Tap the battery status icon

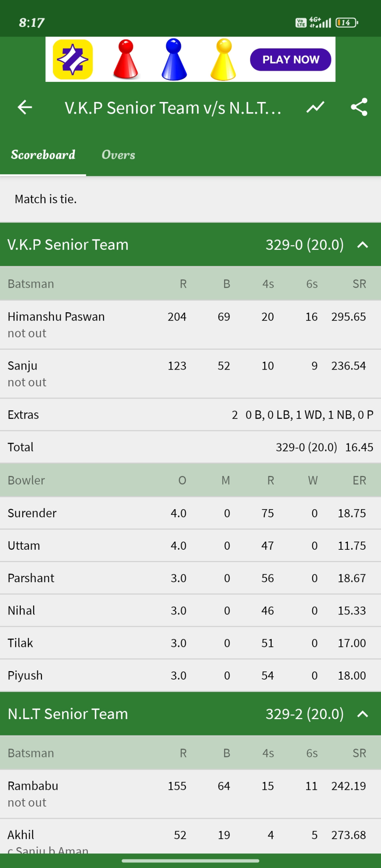346,23
